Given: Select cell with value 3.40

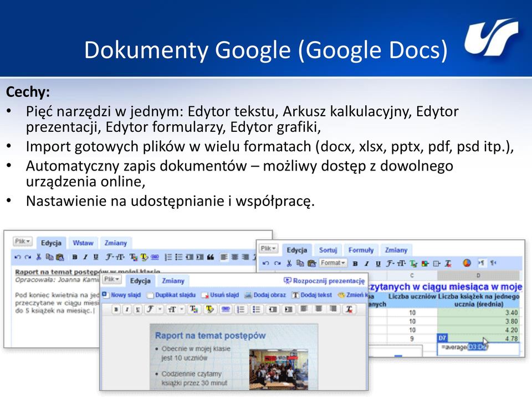Looking at the screenshot, I should click(478, 313).
